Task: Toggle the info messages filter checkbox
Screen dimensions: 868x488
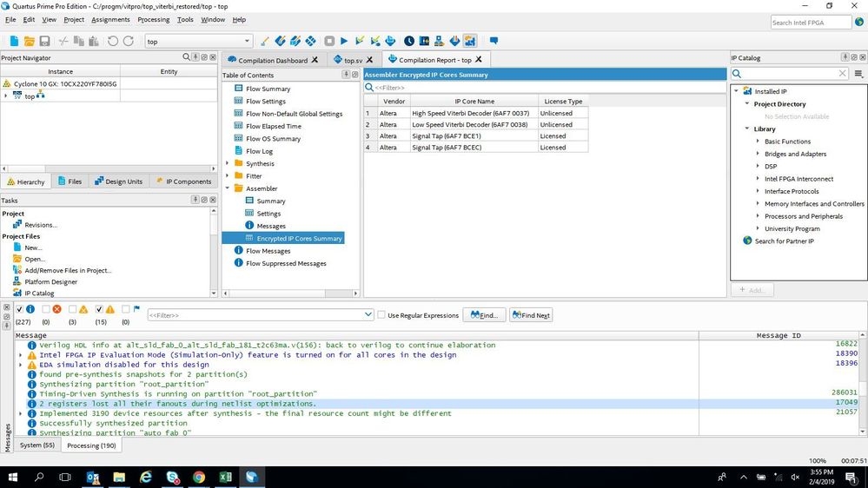Action: tap(20, 309)
